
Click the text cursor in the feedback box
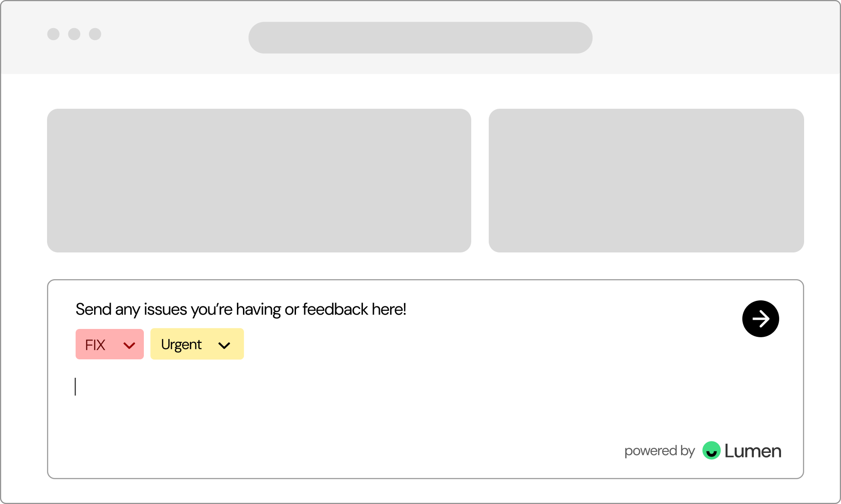click(x=76, y=387)
